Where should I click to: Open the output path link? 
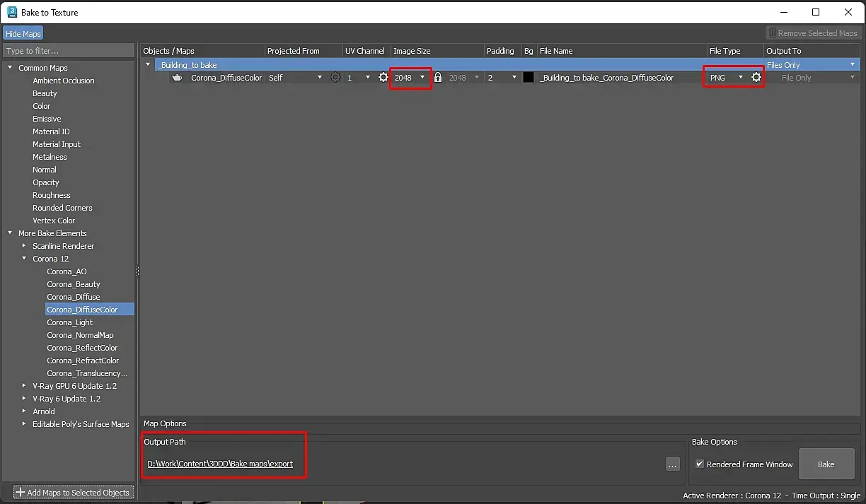[x=220, y=464]
